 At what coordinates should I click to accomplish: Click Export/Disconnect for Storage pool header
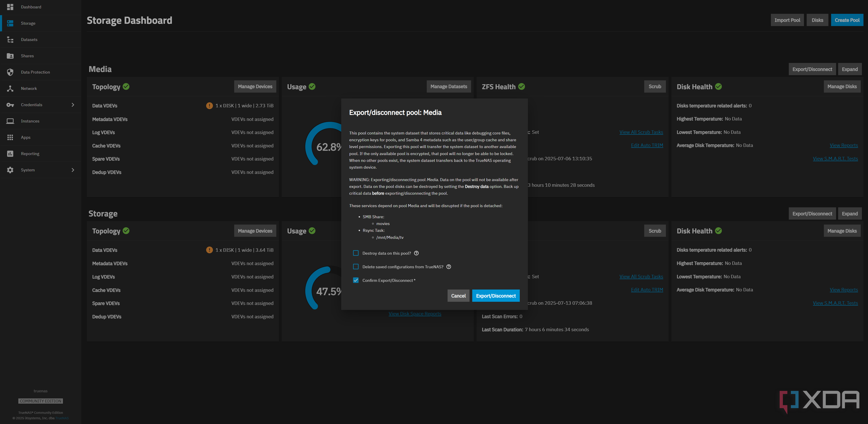[x=812, y=214]
